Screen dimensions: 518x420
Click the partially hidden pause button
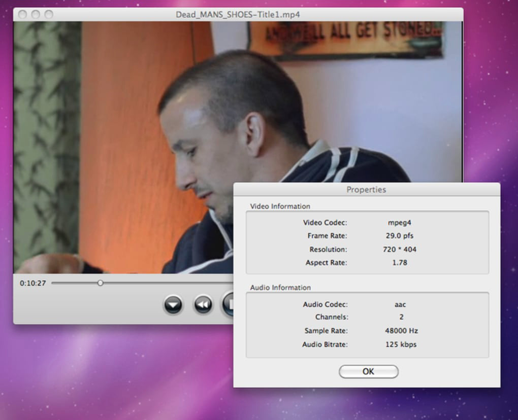click(x=229, y=304)
